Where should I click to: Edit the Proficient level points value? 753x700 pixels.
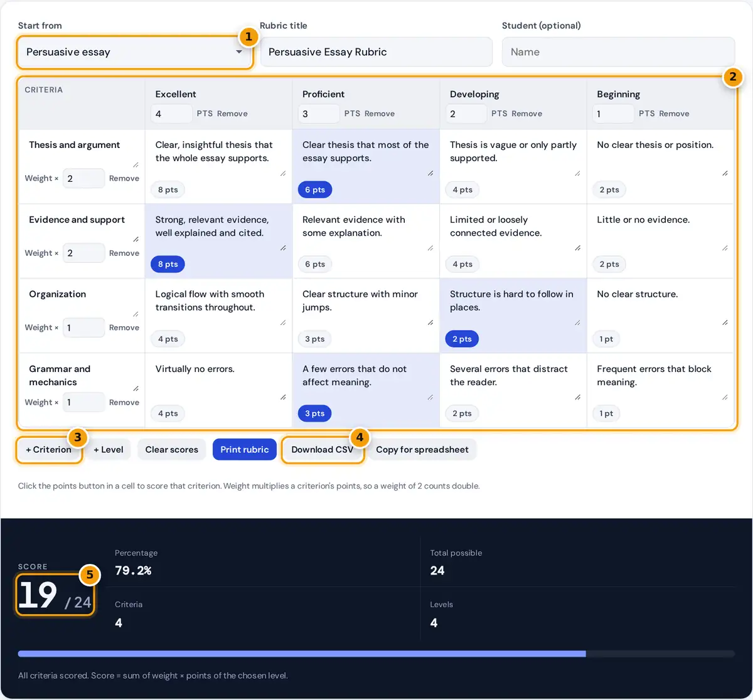click(319, 114)
